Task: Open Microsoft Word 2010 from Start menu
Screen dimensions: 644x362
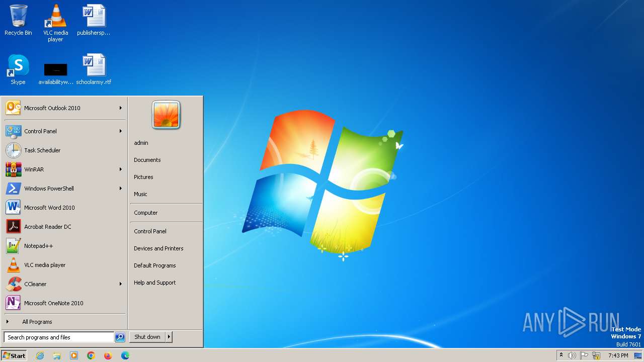Action: click(65, 208)
